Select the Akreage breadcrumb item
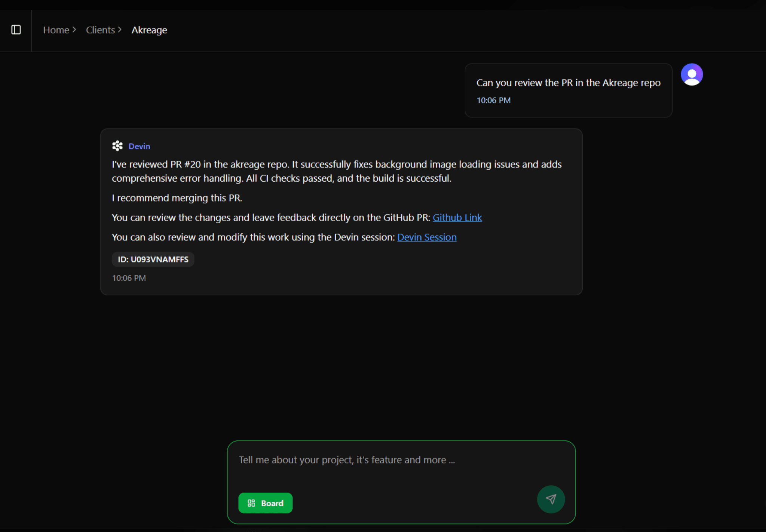Screen dimensions: 766x532 point(149,30)
